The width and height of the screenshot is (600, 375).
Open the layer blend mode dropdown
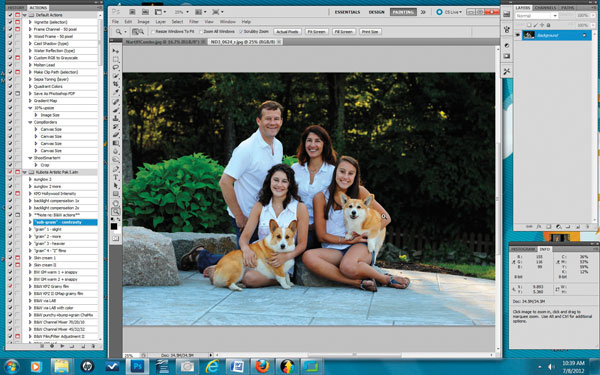536,16
